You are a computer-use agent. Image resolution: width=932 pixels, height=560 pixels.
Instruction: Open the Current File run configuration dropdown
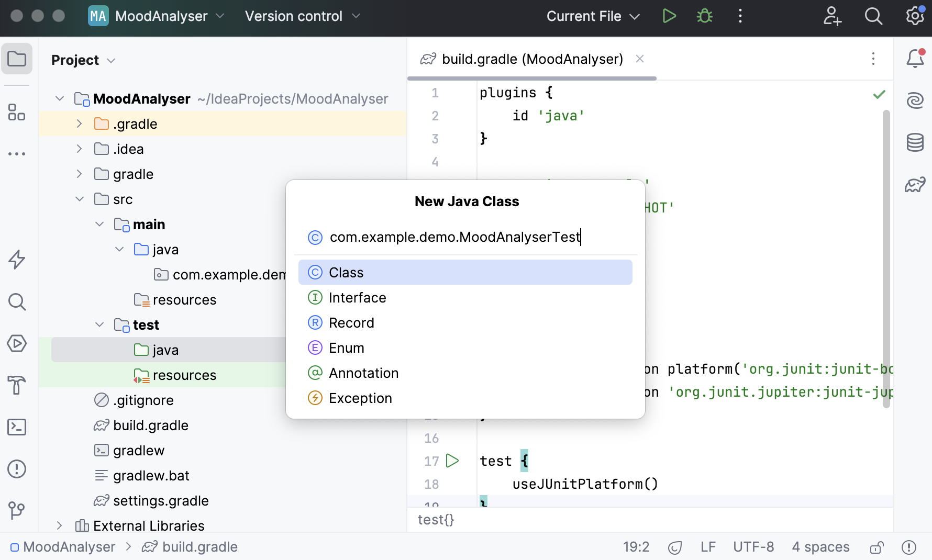pyautogui.click(x=593, y=16)
